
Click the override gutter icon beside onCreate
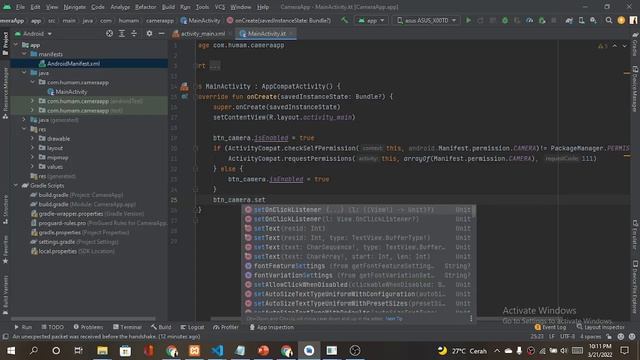[x=184, y=97]
